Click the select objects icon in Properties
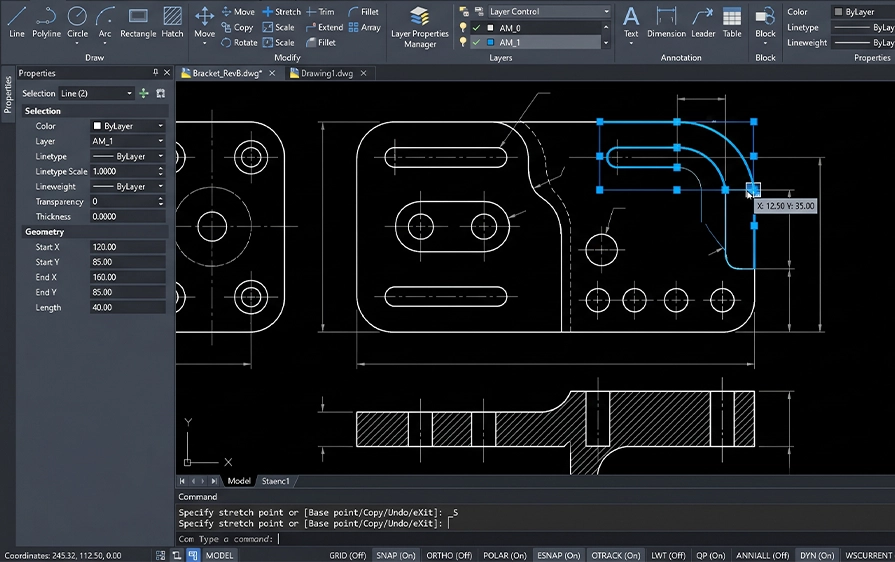895x562 pixels. click(x=160, y=93)
